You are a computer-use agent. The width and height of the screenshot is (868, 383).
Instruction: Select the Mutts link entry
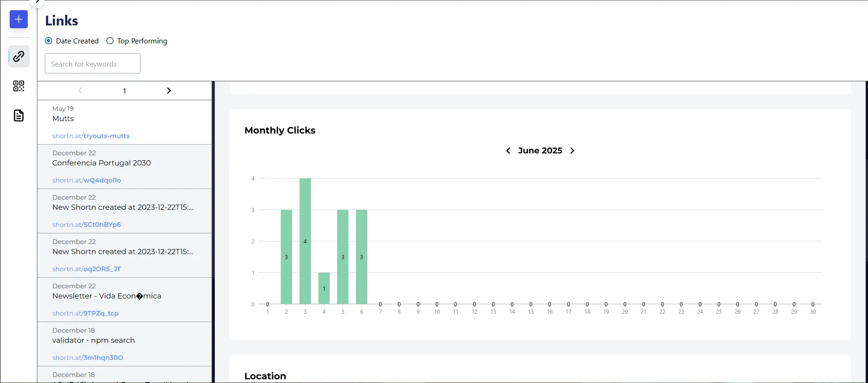point(63,119)
